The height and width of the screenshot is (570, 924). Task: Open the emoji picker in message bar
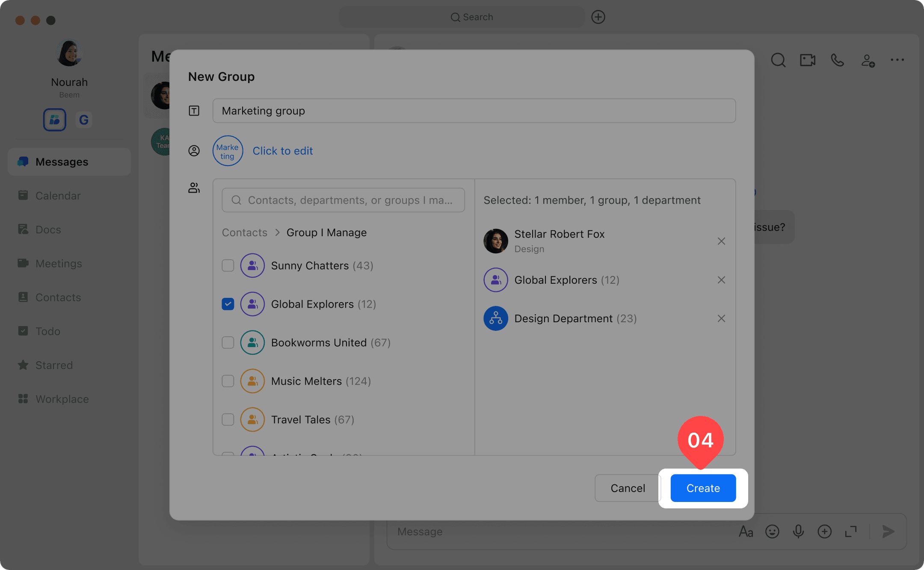click(x=772, y=531)
